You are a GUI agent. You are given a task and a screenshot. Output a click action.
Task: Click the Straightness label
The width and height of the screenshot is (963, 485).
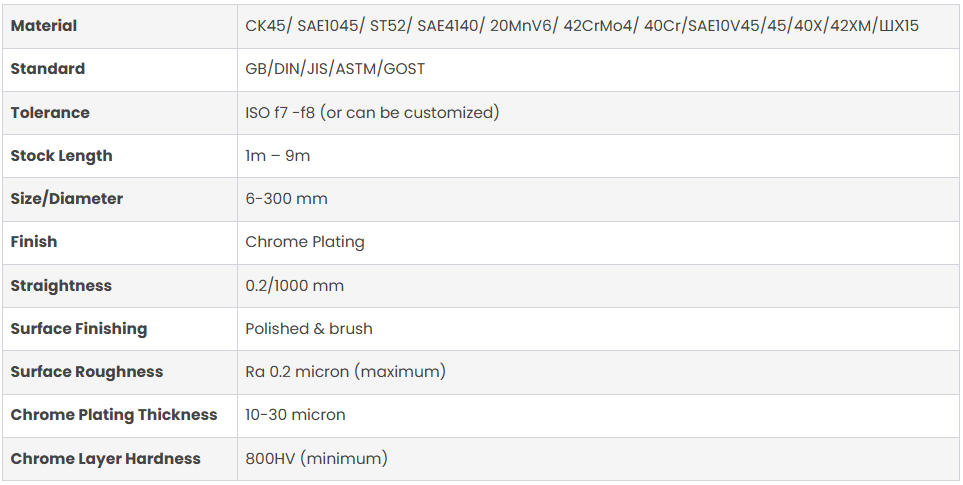(61, 286)
